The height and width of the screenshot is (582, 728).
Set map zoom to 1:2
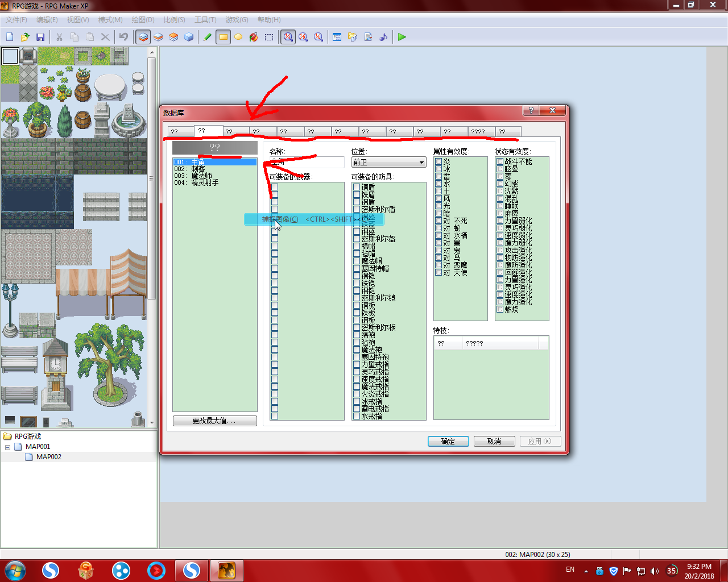pos(303,37)
